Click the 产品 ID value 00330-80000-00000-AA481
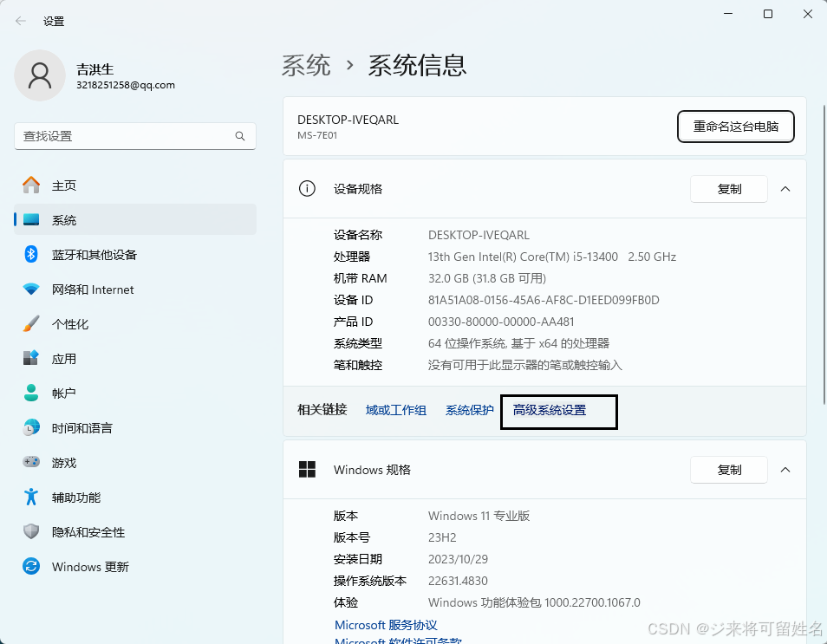The width and height of the screenshot is (827, 644). (x=501, y=322)
